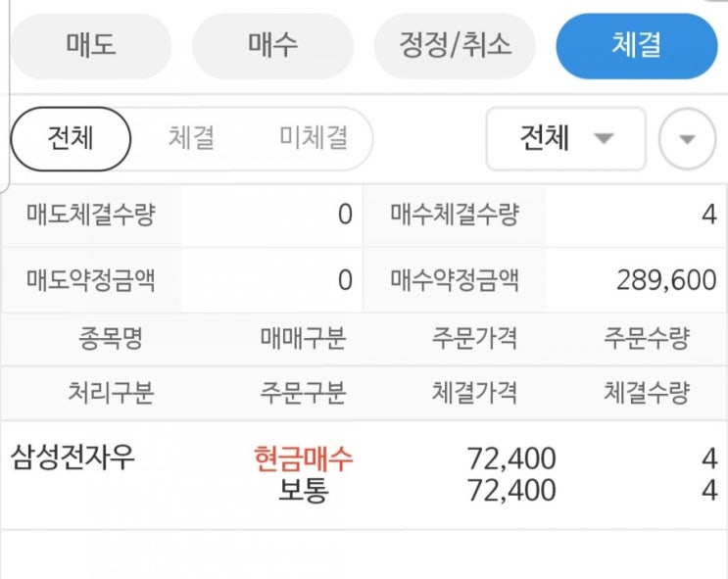Click the circular down-arrow icon
The height and width of the screenshot is (579, 728).
687,139
